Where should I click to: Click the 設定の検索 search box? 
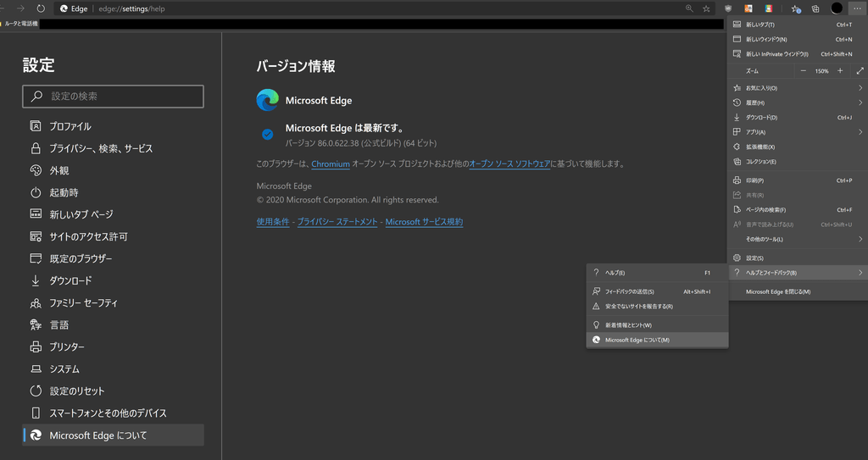[113, 97]
